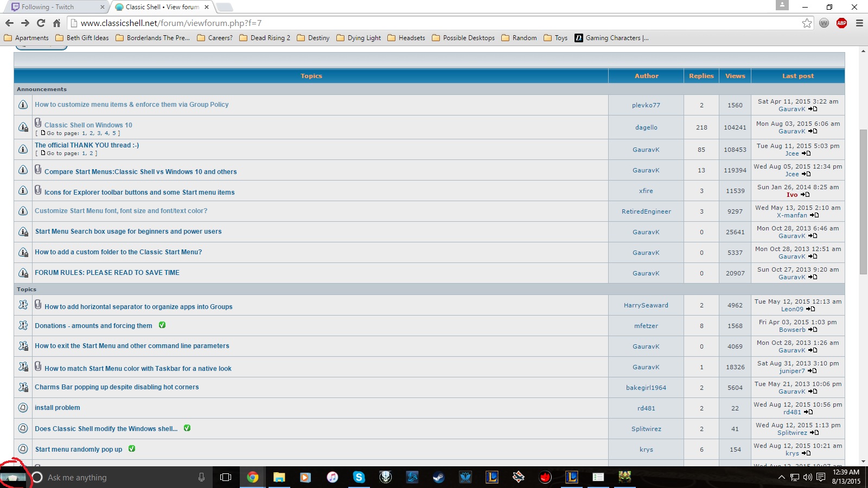This screenshot has width=868, height=488.
Task: Launch Steam from the taskbar
Action: [x=438, y=477]
